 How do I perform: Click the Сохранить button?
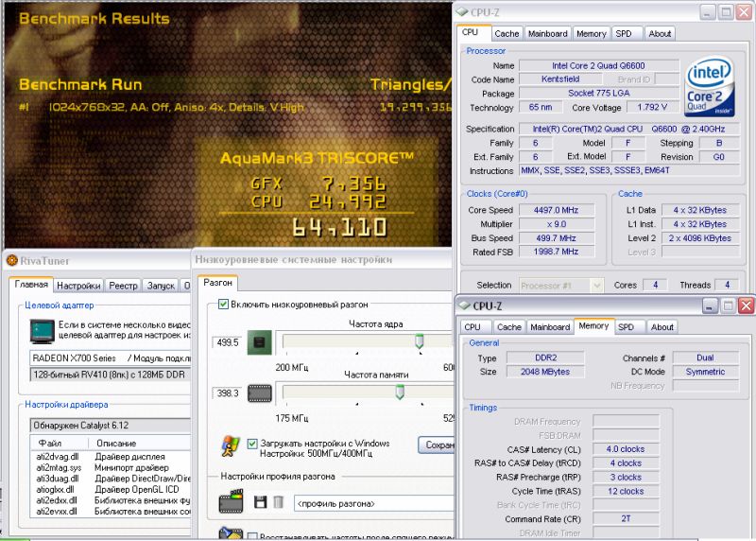436,445
